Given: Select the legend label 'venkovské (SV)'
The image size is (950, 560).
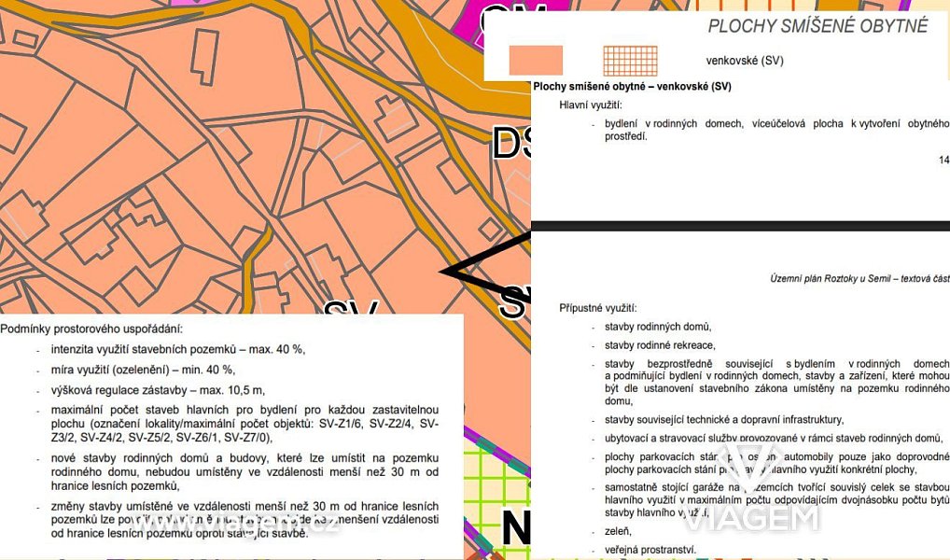Looking at the screenshot, I should point(745,61).
